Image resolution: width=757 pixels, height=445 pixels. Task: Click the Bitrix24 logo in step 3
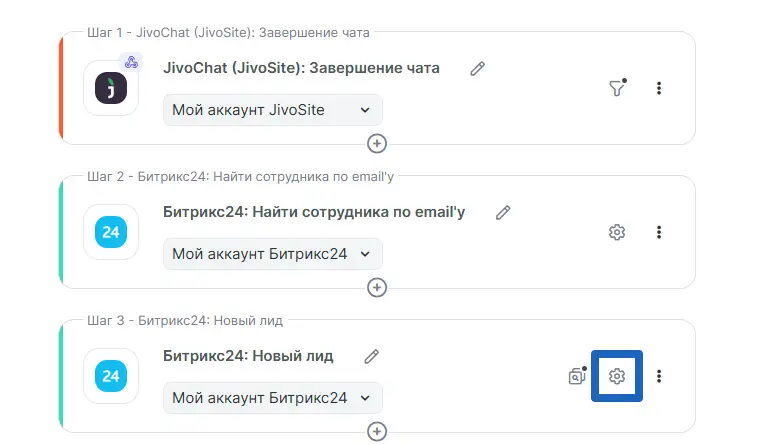pos(111,376)
